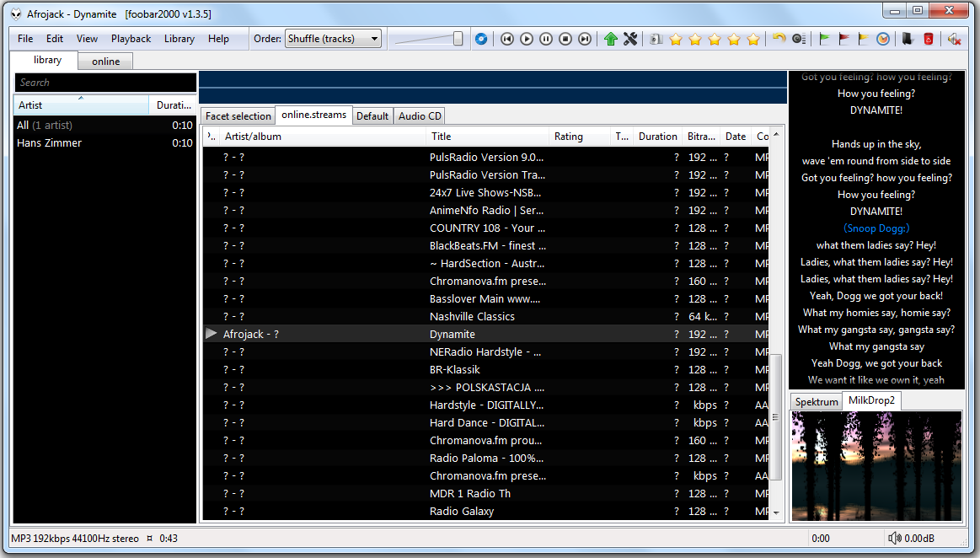Screen dimensions: 980x558
Task: Select Hans Zimmer in the artist list
Action: pos(104,143)
